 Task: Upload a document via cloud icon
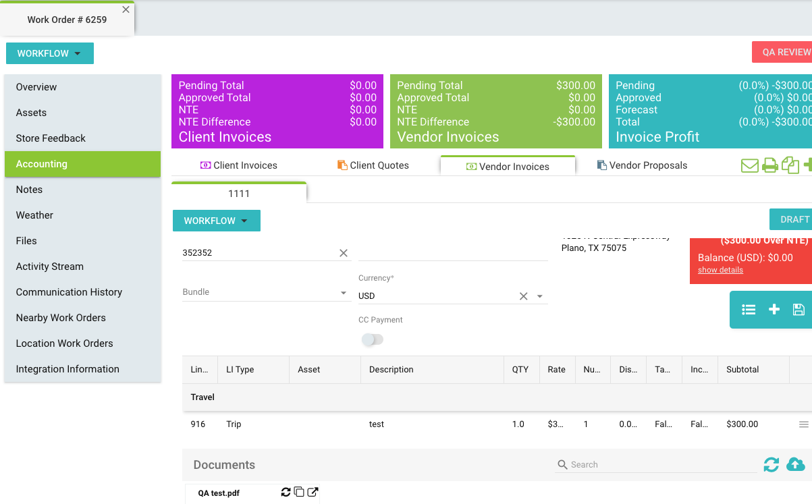[796, 464]
